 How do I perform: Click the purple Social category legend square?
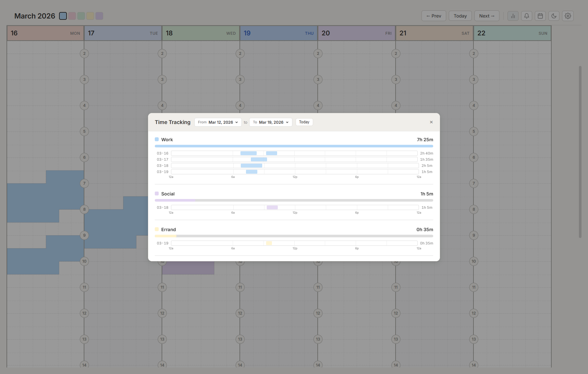click(157, 193)
